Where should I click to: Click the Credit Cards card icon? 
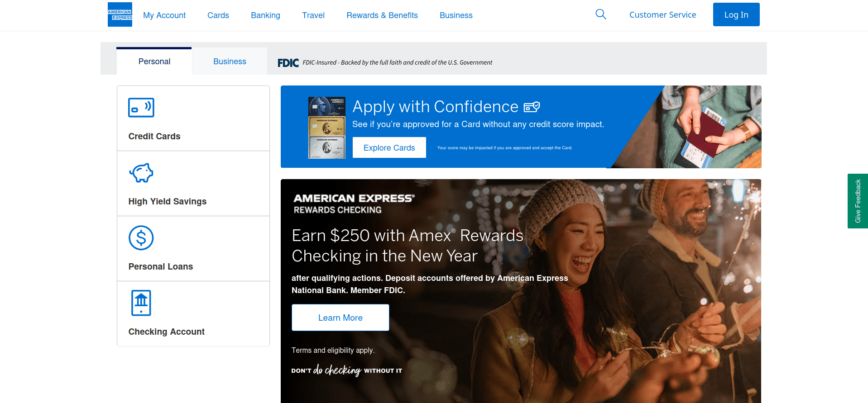pos(141,108)
